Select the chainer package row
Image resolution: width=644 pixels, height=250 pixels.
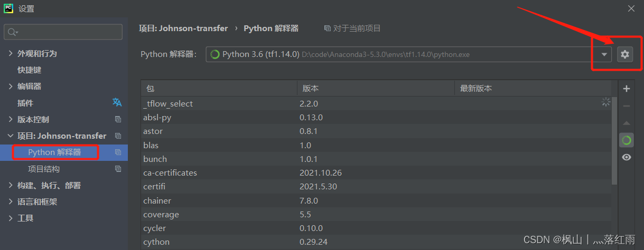click(376, 201)
